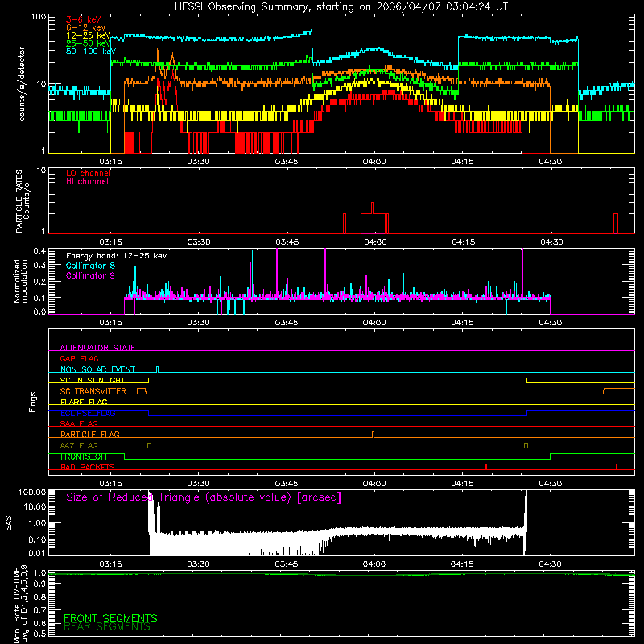Select the 6-12 keV legend label
Viewport: 644px width, 644px height.
tap(85, 27)
